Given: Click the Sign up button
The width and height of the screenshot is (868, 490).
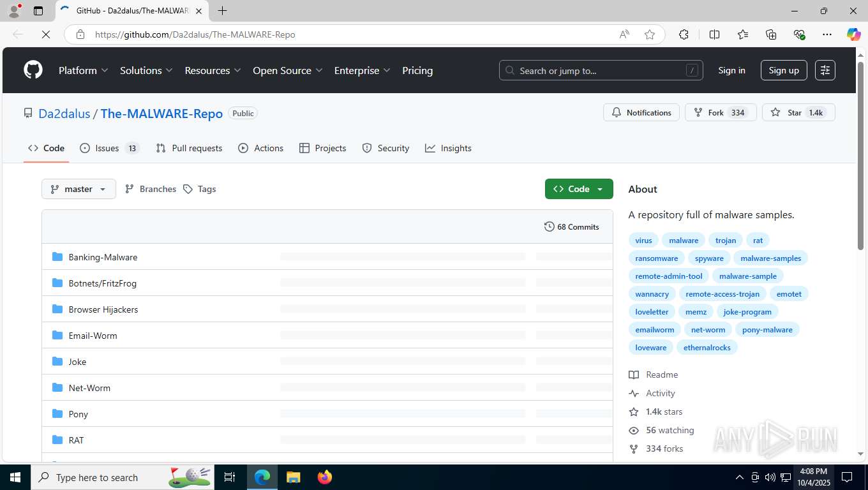Looking at the screenshot, I should (784, 70).
